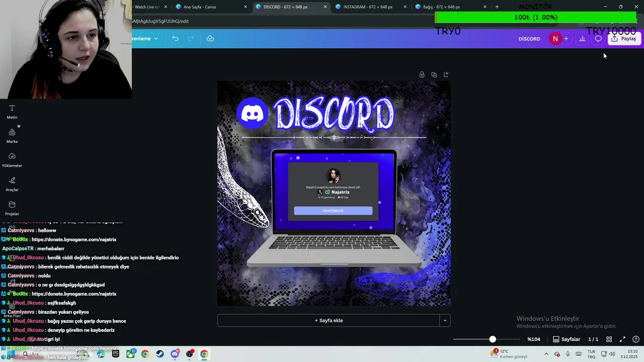Close the Ana Sayfa - Canva tab
The height and width of the screenshot is (362, 644).
pos(246,7)
